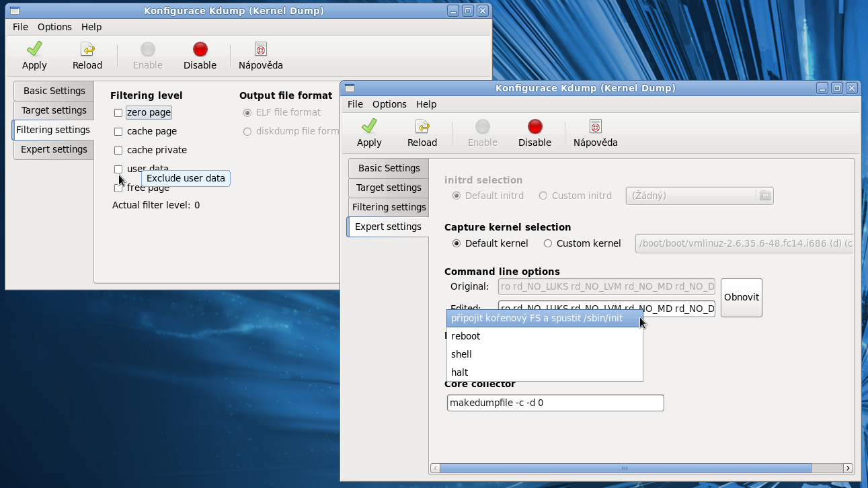The width and height of the screenshot is (868, 488).
Task: Open File menu in front window
Action: pos(355,104)
